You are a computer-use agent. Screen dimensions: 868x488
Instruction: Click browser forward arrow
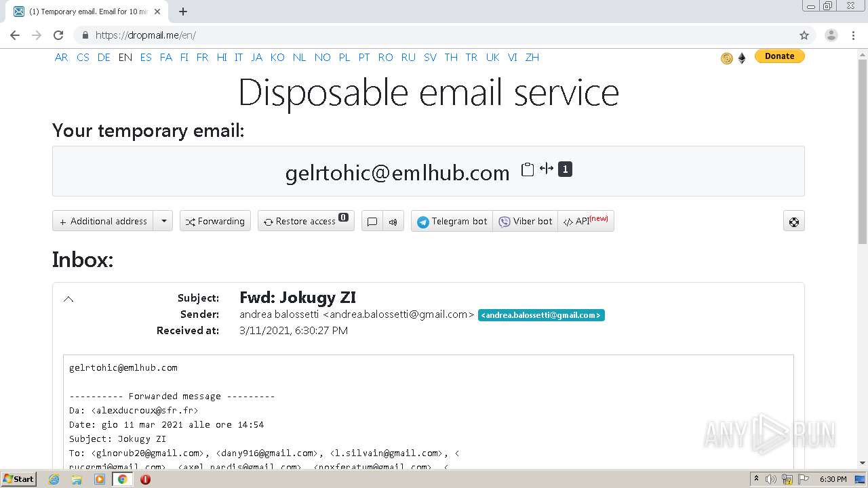[37, 35]
